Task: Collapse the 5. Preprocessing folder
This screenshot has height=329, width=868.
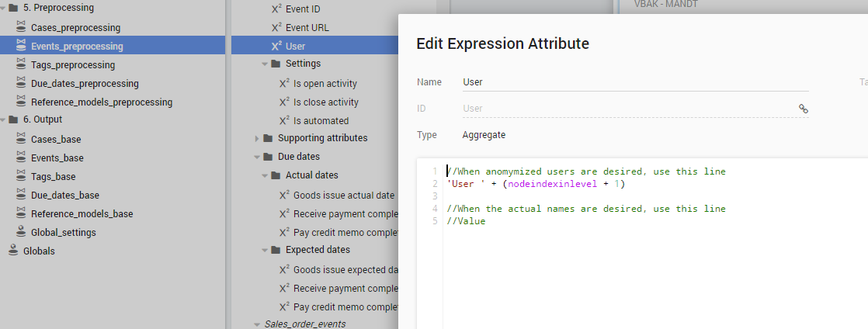Action: [x=5, y=9]
